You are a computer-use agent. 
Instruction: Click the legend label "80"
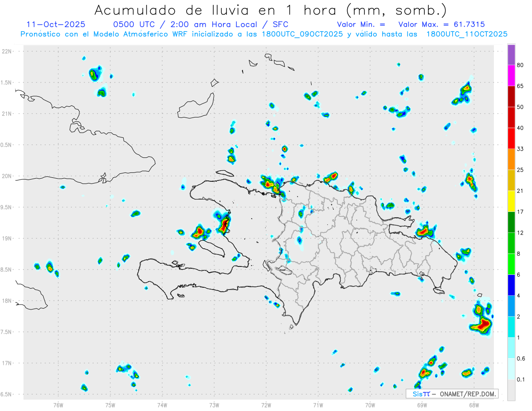click(x=520, y=65)
